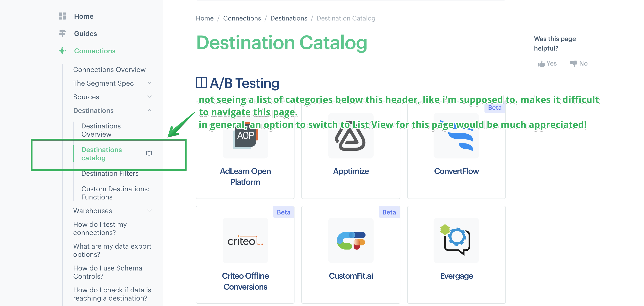Select the Connections plus icon in sidebar
Image resolution: width=644 pixels, height=306 pixels.
pyautogui.click(x=62, y=51)
